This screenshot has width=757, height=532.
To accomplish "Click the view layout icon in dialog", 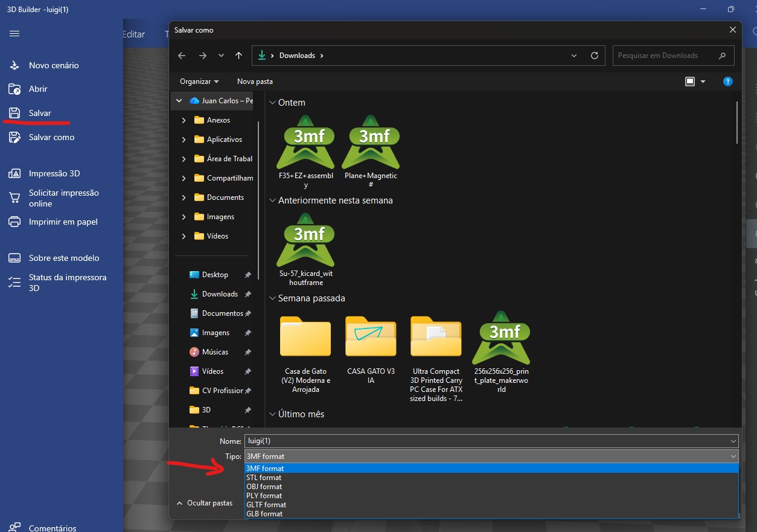I will (x=690, y=82).
